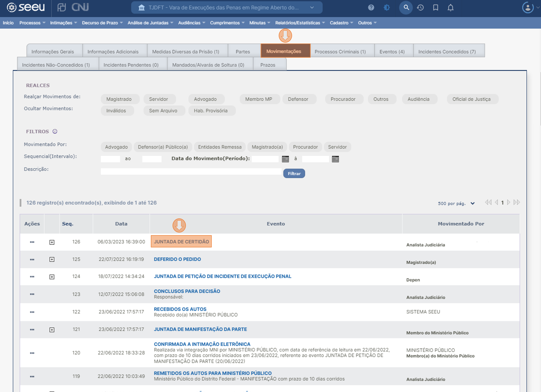Open the search magnifier icon
Viewport: 541px width, 392px height.
(x=406, y=8)
